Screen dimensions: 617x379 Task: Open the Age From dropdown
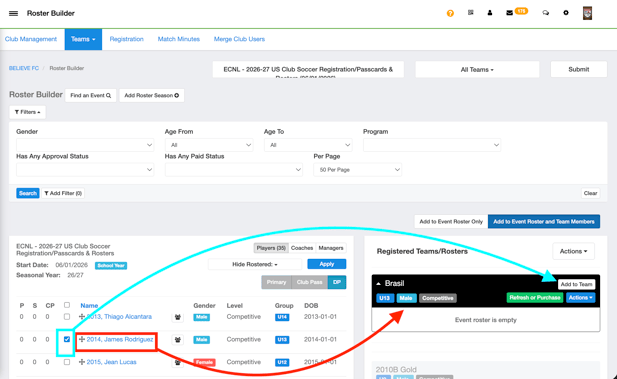point(209,145)
